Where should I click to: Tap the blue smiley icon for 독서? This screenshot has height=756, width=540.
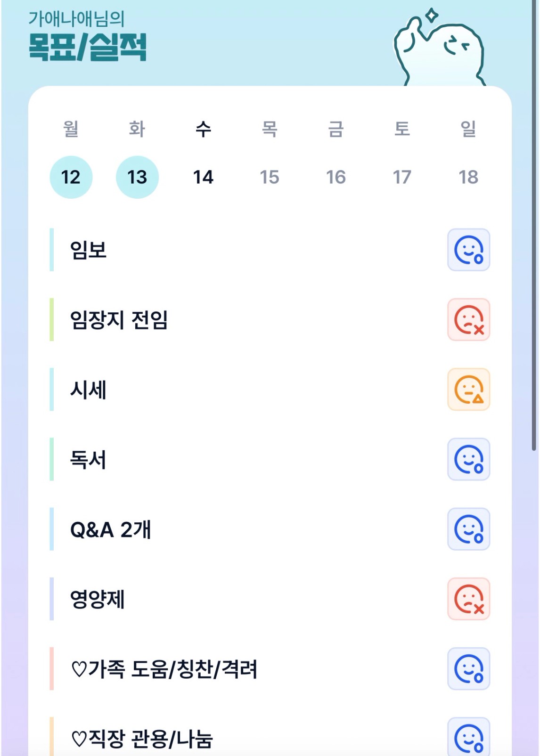pos(468,459)
